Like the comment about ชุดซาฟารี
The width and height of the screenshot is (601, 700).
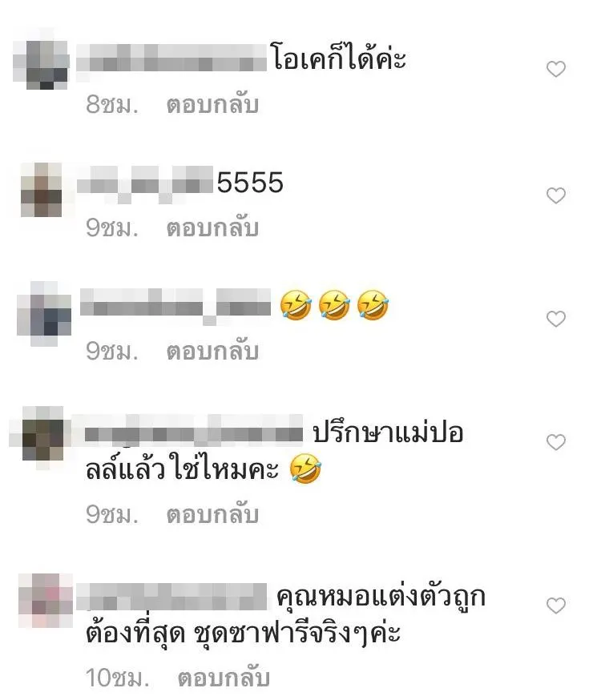click(x=556, y=605)
